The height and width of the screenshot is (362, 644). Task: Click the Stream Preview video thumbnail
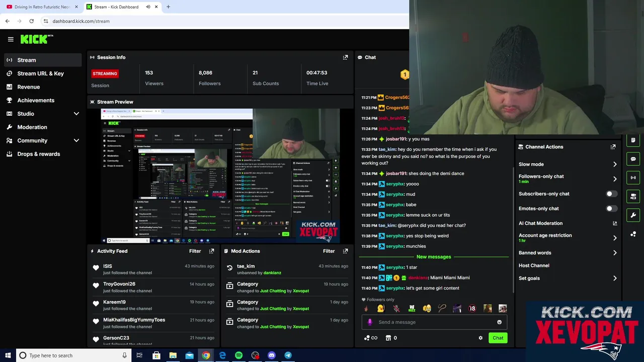pos(220,176)
